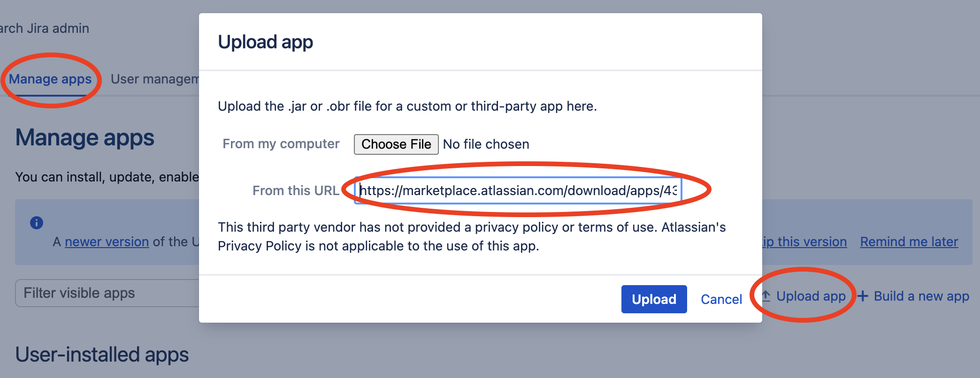Screen dimensions: 980x378
Task: Click the No file chosen text
Action: tap(486, 144)
